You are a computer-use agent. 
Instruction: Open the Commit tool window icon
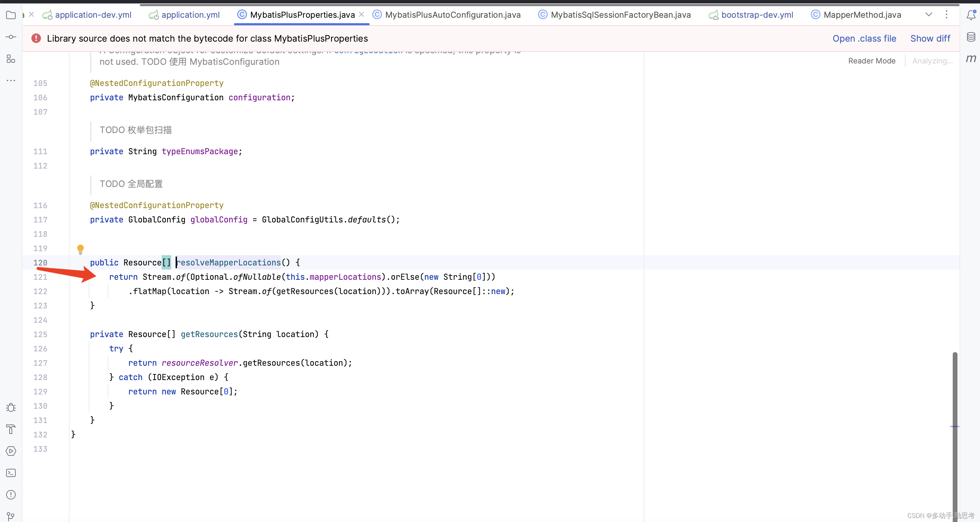(x=11, y=37)
